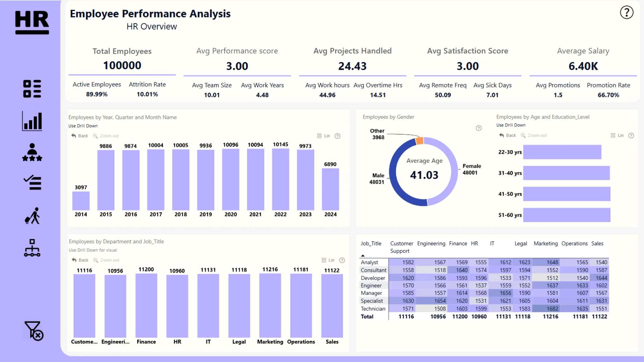This screenshot has width=644, height=362.
Task: Select the 2022 bar with 10145 employees
Action: (280, 179)
